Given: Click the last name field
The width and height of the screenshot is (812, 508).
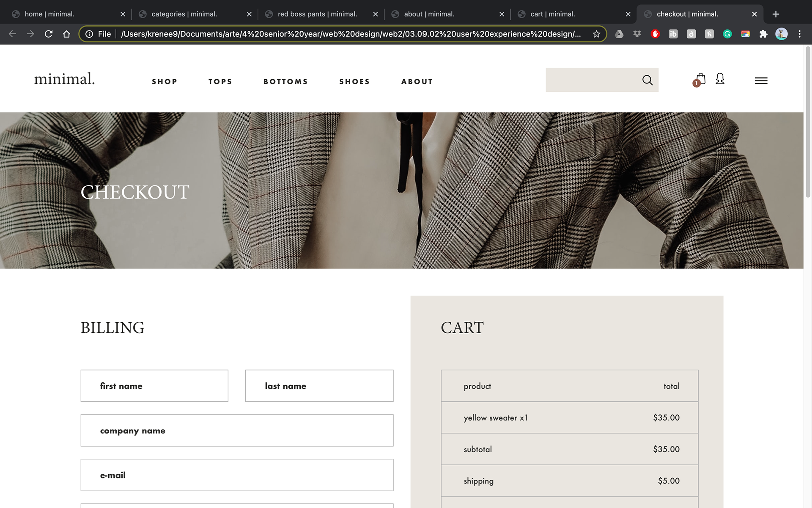Looking at the screenshot, I should pos(319,386).
